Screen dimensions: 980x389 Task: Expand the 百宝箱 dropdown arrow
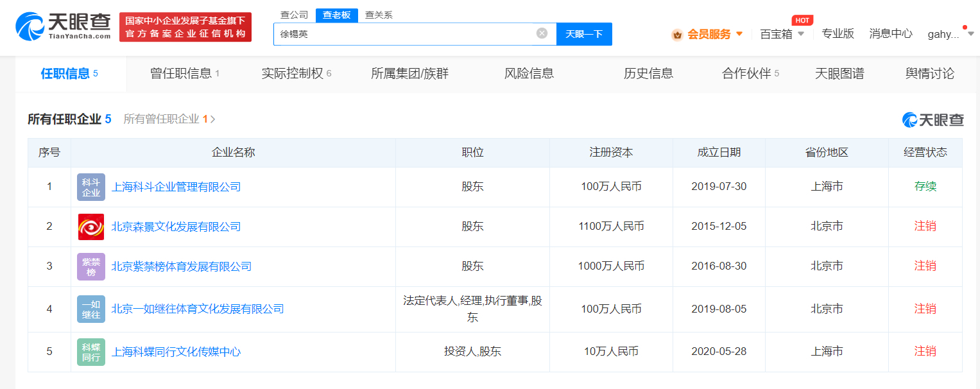(801, 34)
